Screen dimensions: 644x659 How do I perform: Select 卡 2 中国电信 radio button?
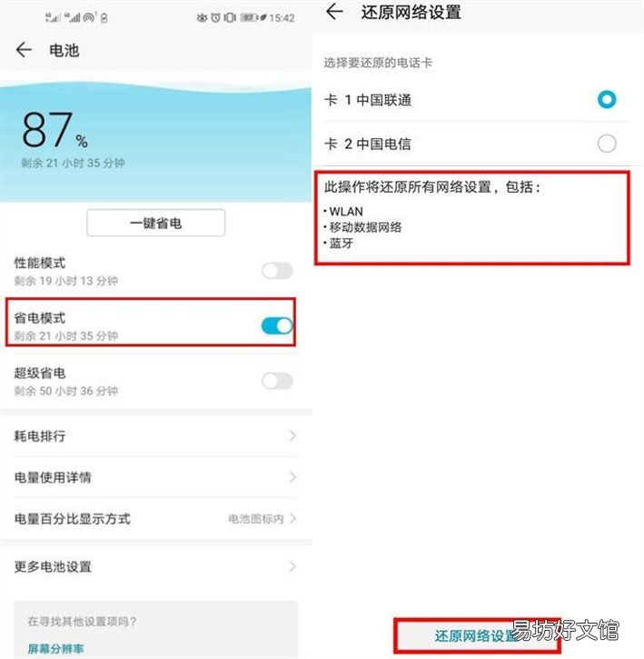tap(607, 144)
